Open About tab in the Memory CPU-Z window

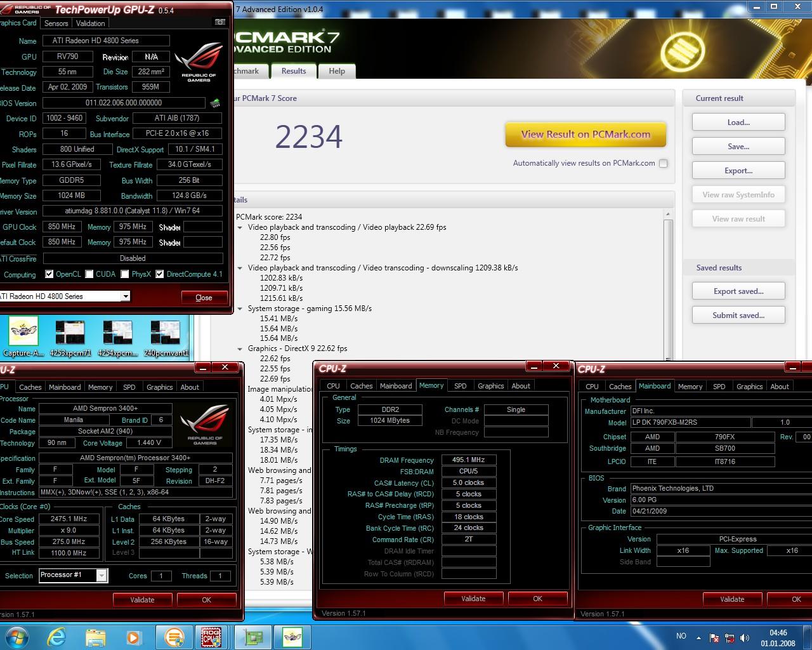pos(521,386)
